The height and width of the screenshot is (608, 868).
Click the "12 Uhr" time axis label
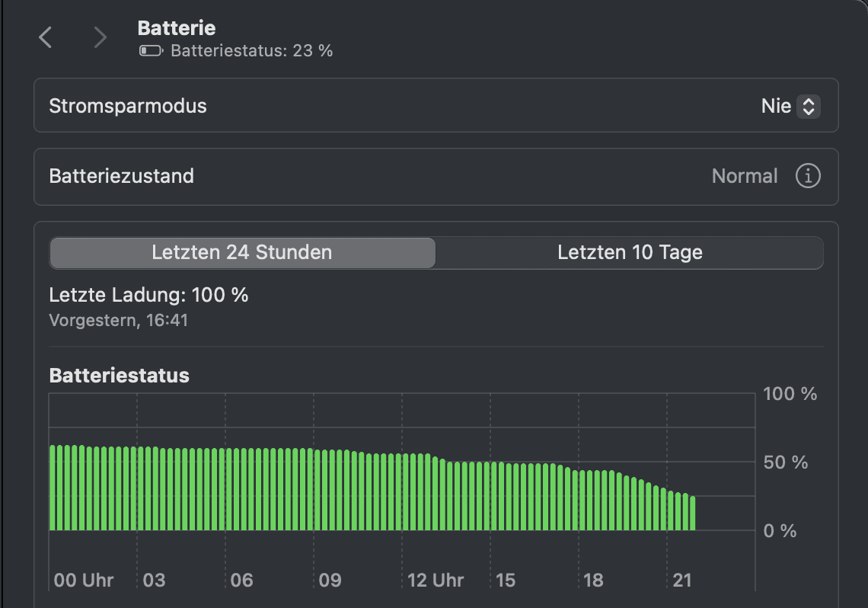(x=436, y=581)
